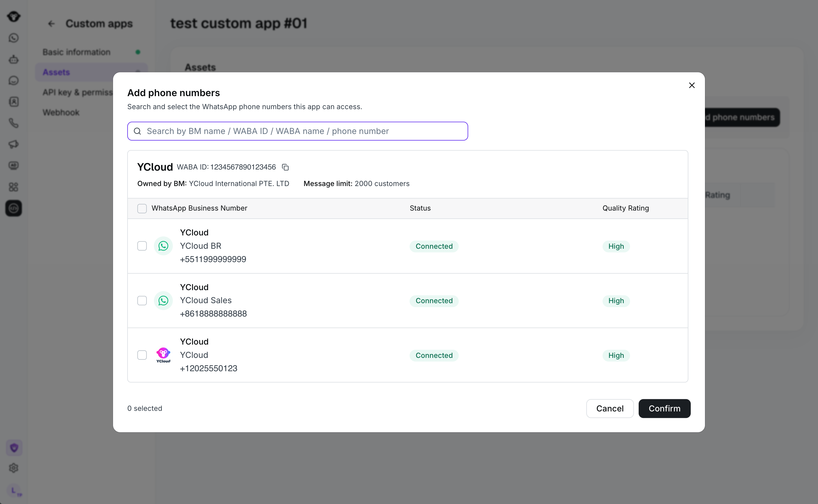
Task: Open the campaigns megaphone icon
Action: coord(14,144)
